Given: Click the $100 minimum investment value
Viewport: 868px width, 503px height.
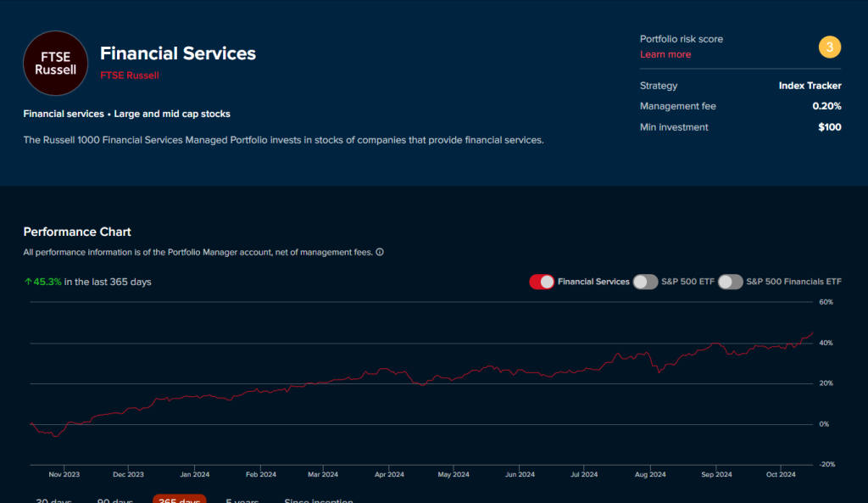Looking at the screenshot, I should [x=829, y=127].
